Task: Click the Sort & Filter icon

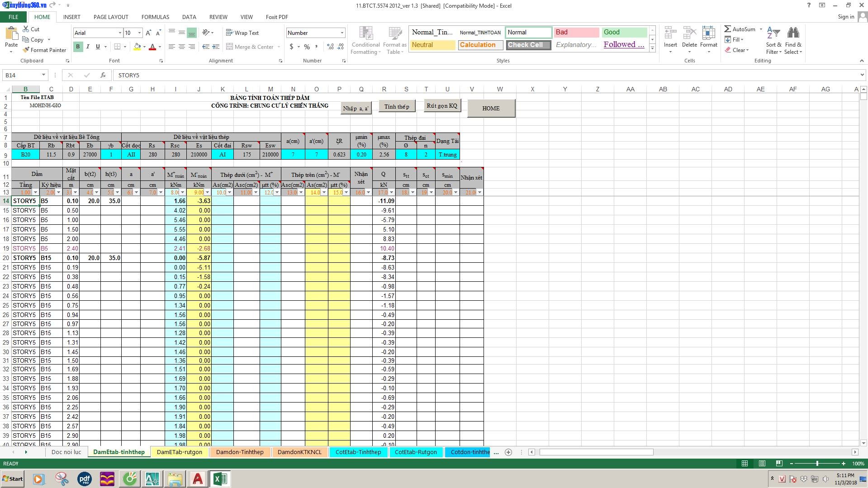Action: (773, 33)
